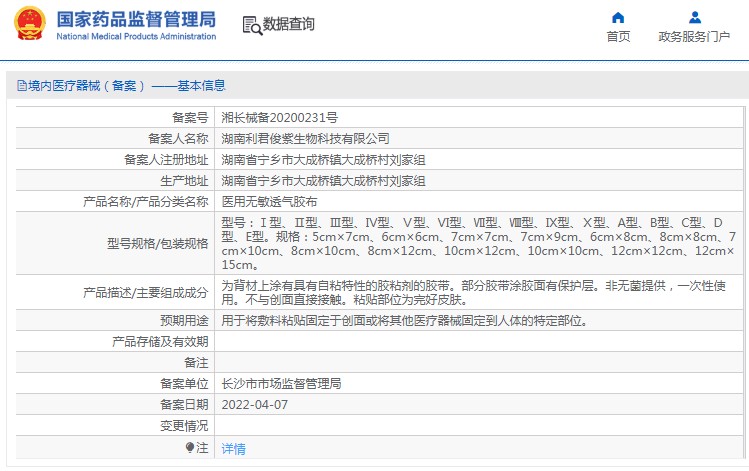Screen dimensions: 749x471
Task: Click the 产品名称/产品分类名称 label
Action: pyautogui.click(x=146, y=202)
